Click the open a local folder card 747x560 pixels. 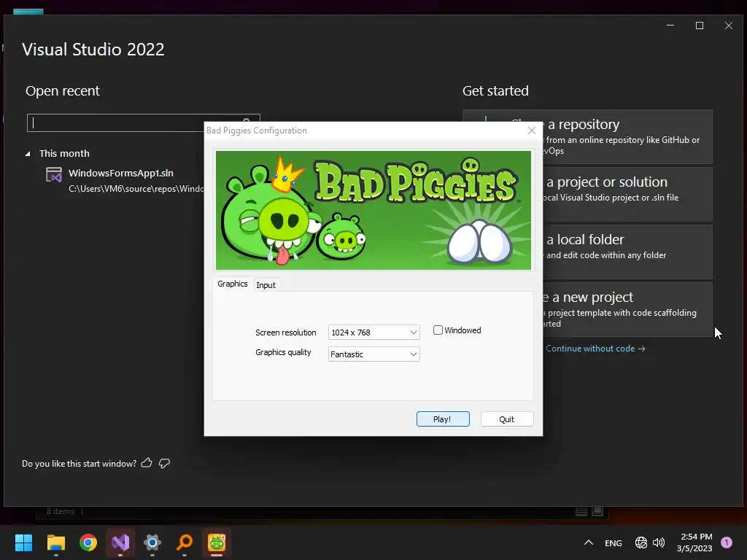tap(627, 252)
